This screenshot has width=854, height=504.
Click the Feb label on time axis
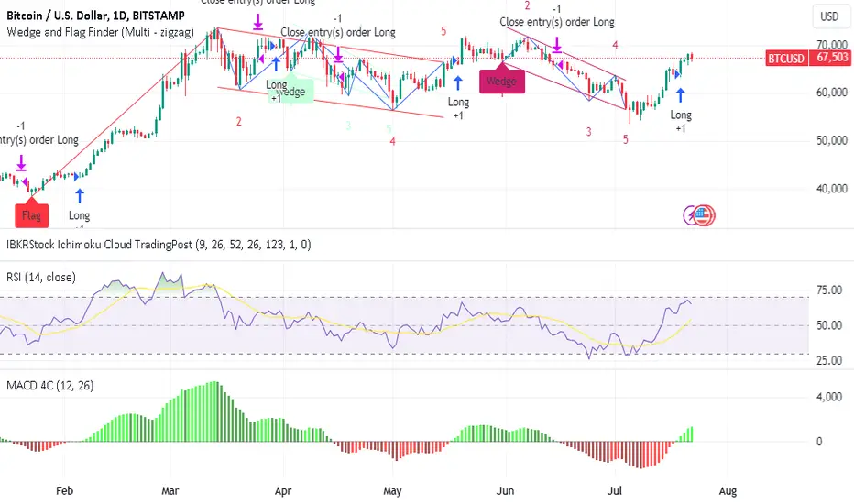coord(64,491)
